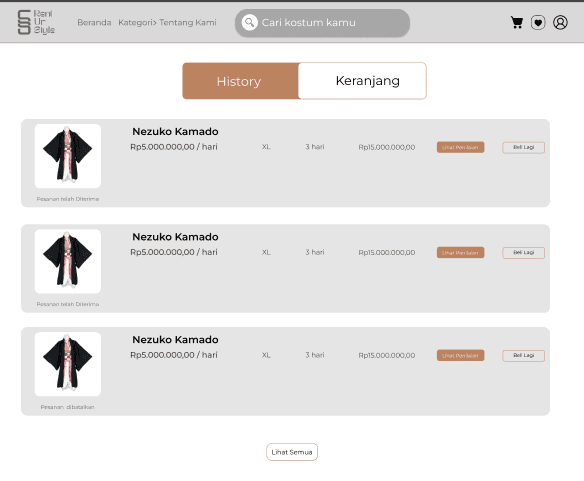This screenshot has height=481, width=584.
Task: Click Lihat Penilaian on first order
Action: (460, 147)
